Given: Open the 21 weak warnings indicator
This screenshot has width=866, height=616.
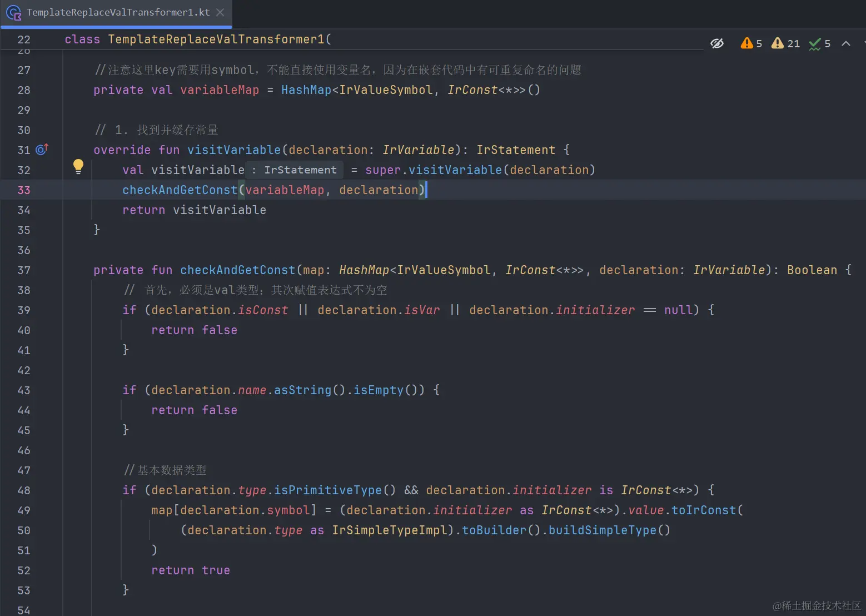Looking at the screenshot, I should pyautogui.click(x=785, y=43).
